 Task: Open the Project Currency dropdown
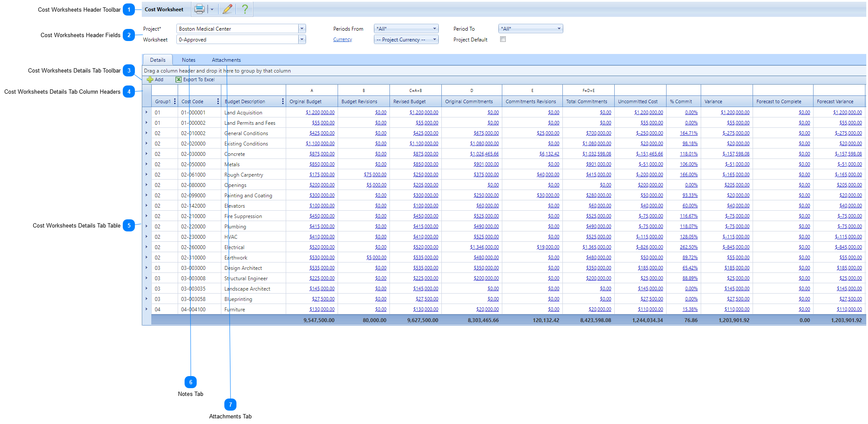(406, 39)
